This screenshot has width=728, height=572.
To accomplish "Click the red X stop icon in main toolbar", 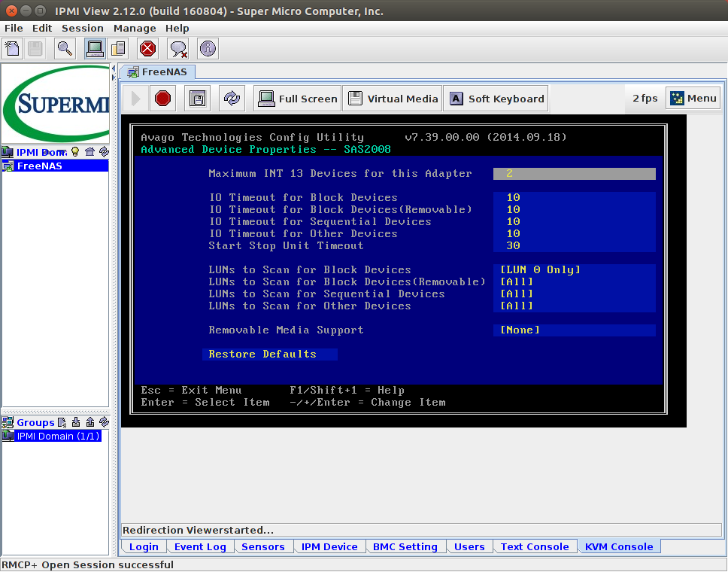I will click(x=147, y=49).
